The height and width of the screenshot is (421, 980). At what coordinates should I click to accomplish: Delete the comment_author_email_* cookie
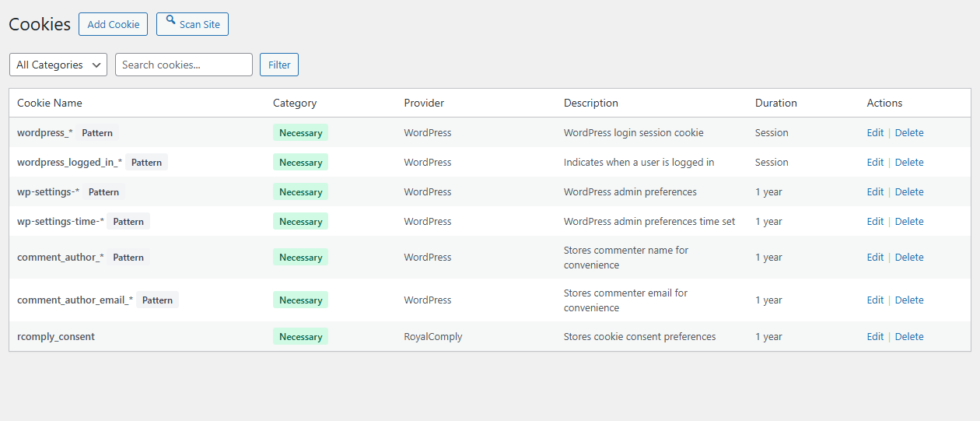(909, 300)
